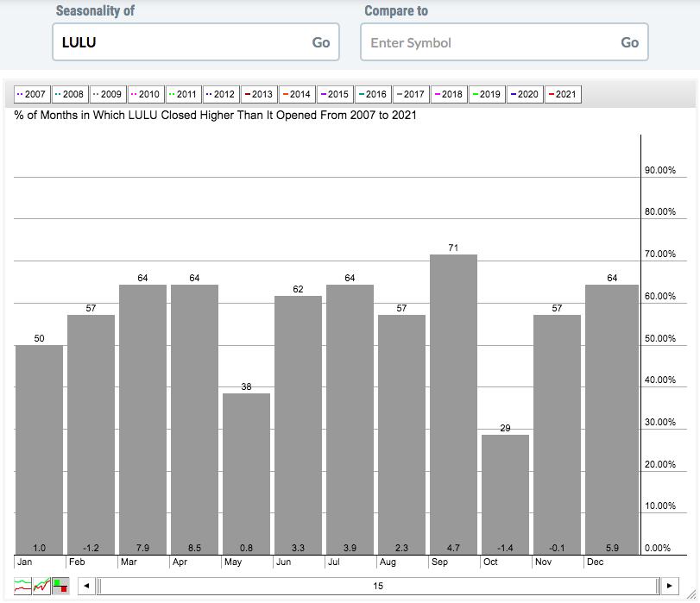Toggle the 2018 year legend button
This screenshot has height=603, width=700.
448,94
